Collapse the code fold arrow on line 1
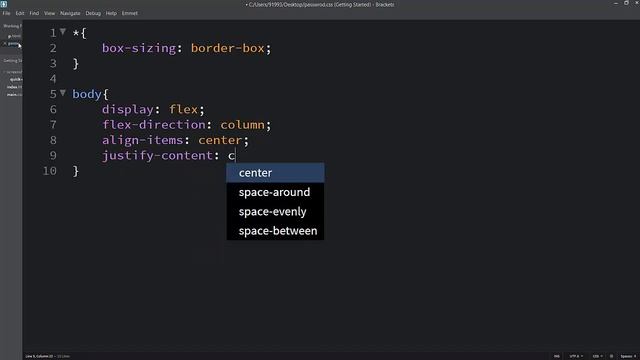Screen dimensions: 640x360 (x=63, y=31)
